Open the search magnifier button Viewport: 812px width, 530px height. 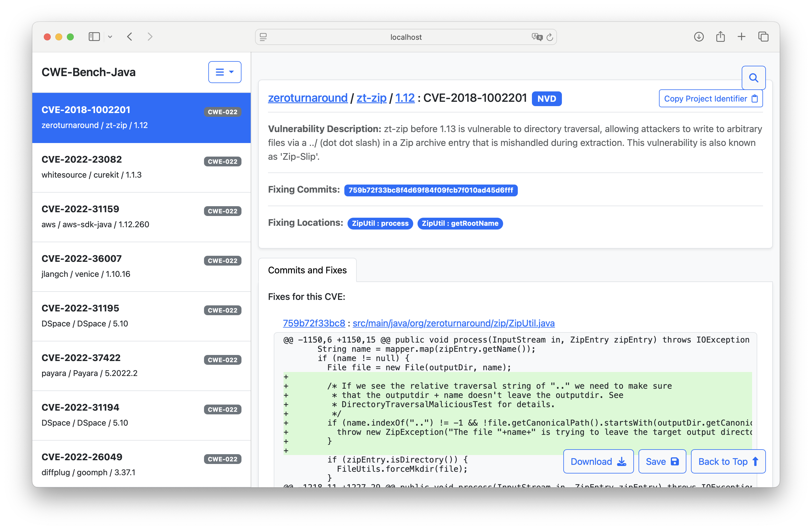pos(753,78)
